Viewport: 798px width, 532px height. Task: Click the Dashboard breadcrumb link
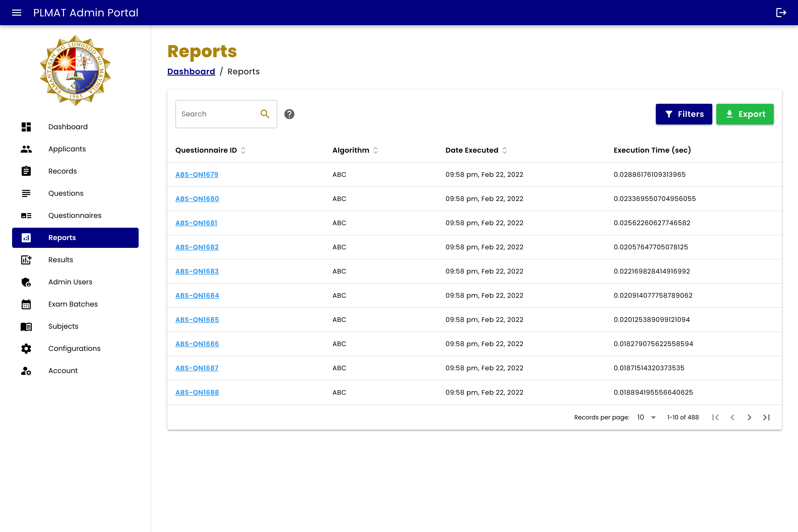click(191, 72)
